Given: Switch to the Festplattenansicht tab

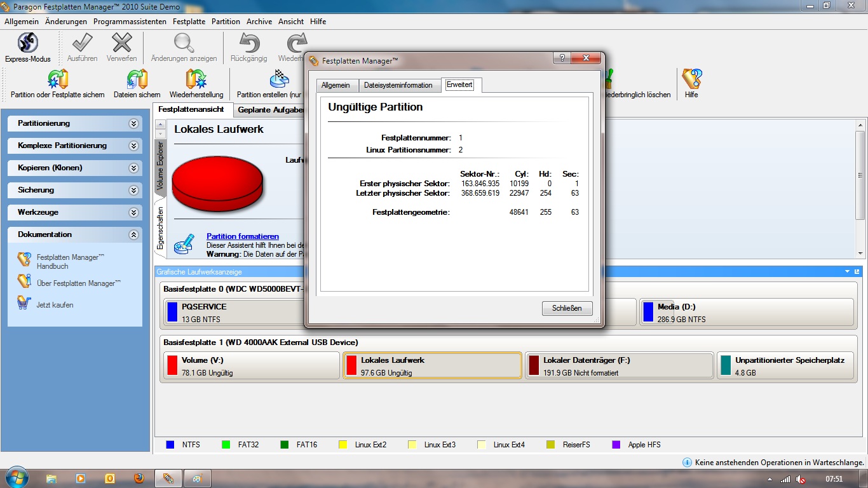Looking at the screenshot, I should pyautogui.click(x=191, y=109).
